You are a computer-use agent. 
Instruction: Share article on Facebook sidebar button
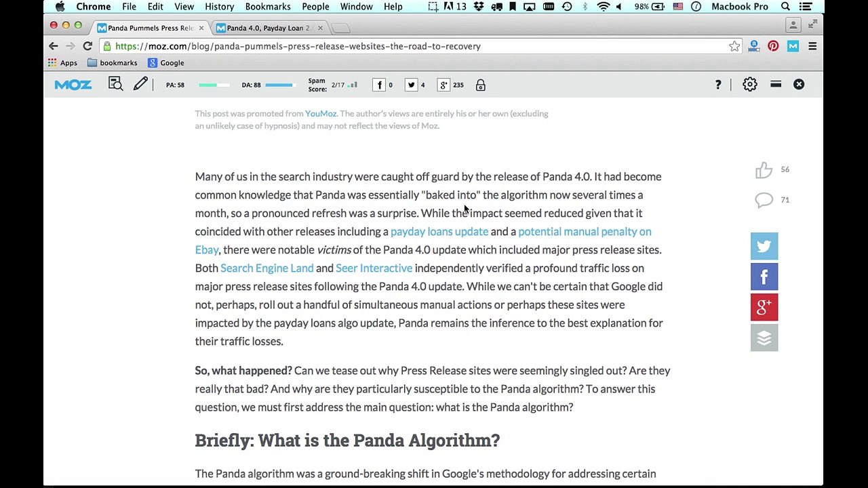764,277
